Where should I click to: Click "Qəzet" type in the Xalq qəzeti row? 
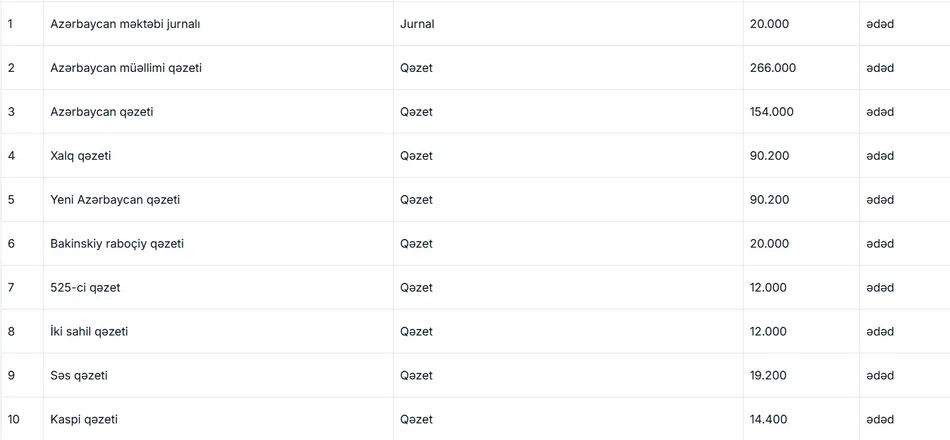pos(416,155)
